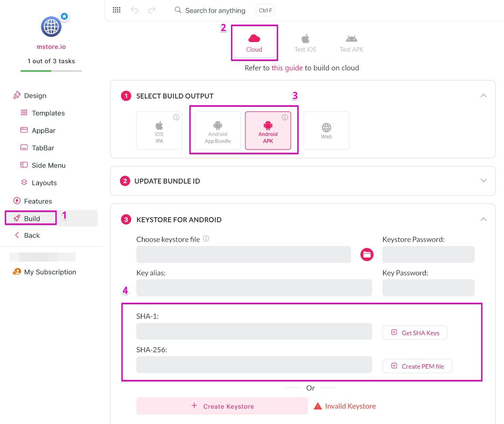The width and height of the screenshot is (504, 424).
Task: Select Android App Bundle build output
Action: pyautogui.click(x=218, y=131)
